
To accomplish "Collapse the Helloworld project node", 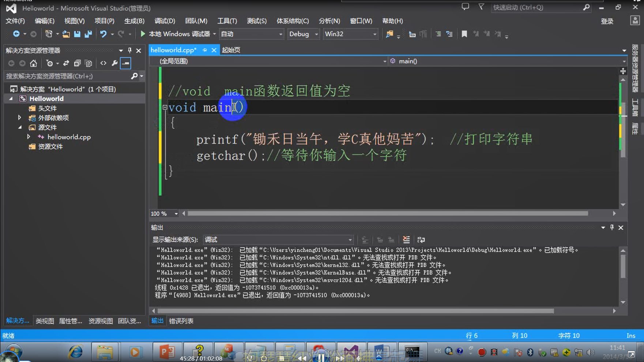I will click(x=11, y=99).
